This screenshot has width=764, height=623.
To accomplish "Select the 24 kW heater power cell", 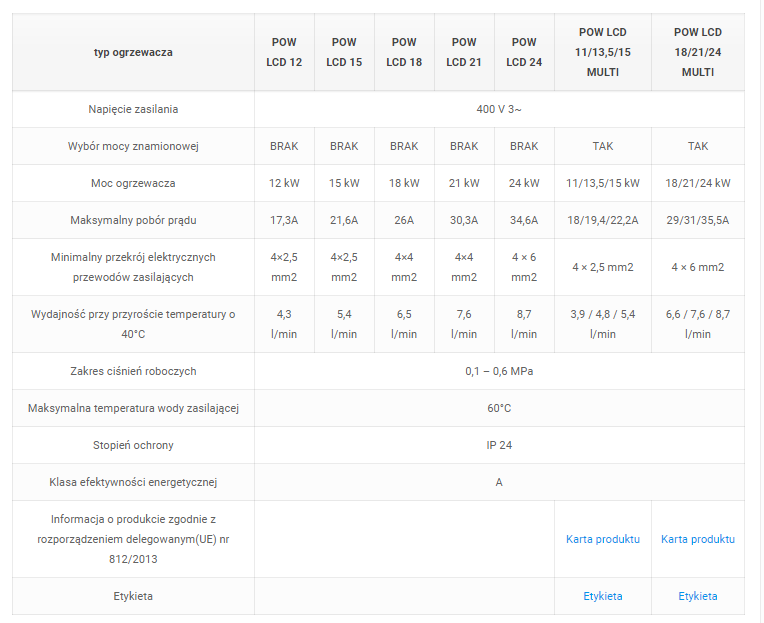I will [x=524, y=183].
